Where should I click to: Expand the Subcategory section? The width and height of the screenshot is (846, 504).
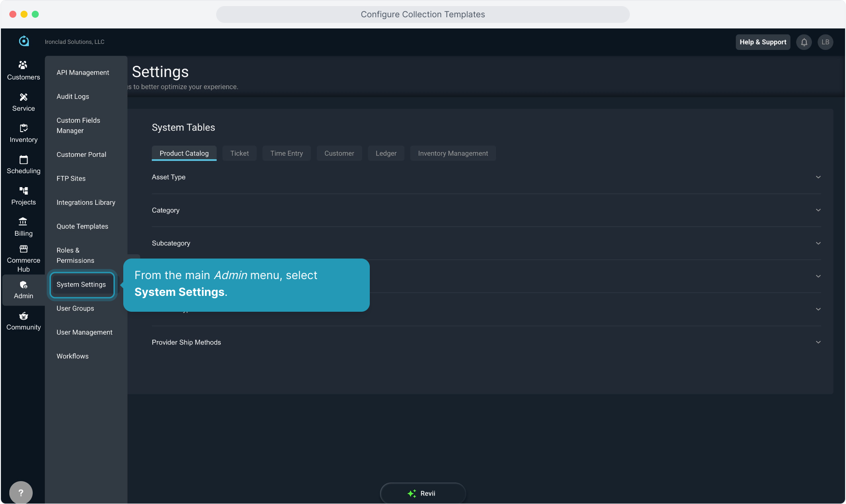point(818,244)
